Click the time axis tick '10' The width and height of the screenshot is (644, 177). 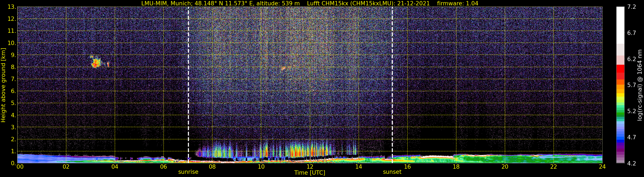(261, 167)
